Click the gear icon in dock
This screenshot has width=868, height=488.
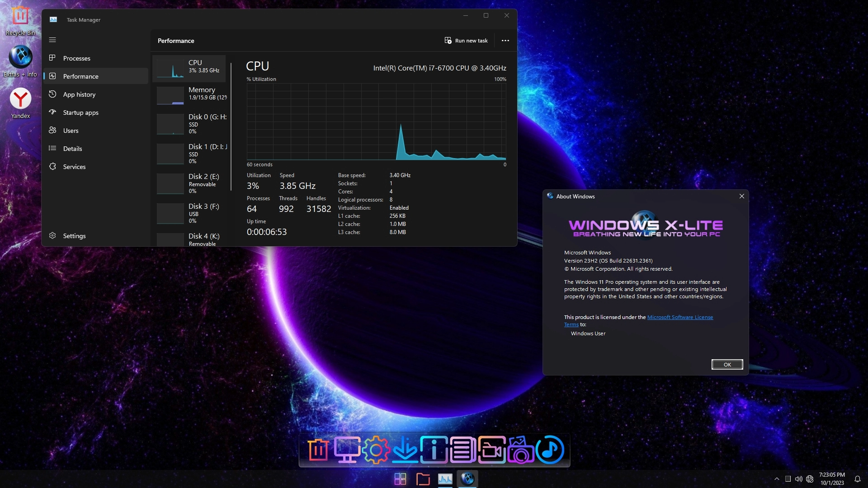tap(376, 450)
